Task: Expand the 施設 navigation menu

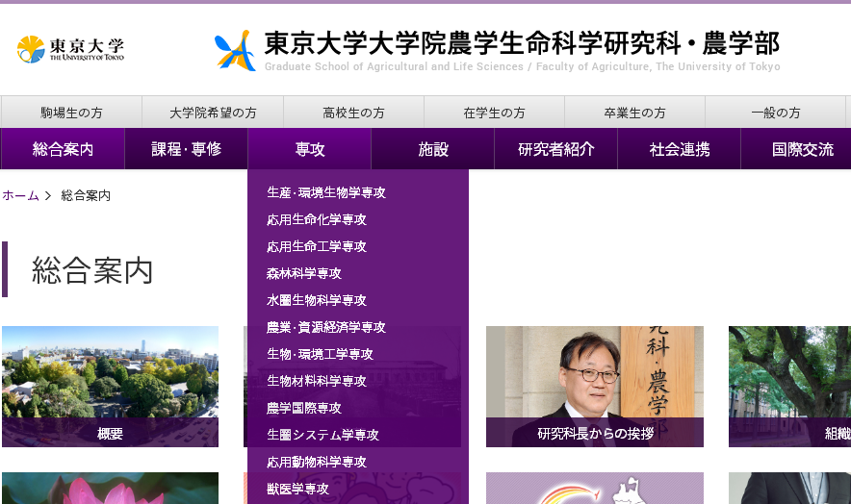Action: click(432, 149)
